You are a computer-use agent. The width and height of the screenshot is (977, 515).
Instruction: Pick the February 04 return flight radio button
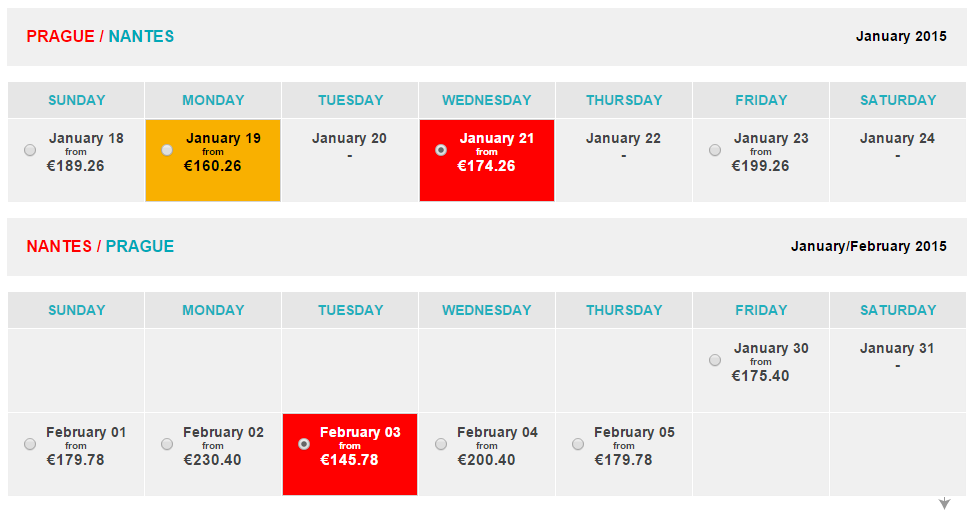point(441,444)
